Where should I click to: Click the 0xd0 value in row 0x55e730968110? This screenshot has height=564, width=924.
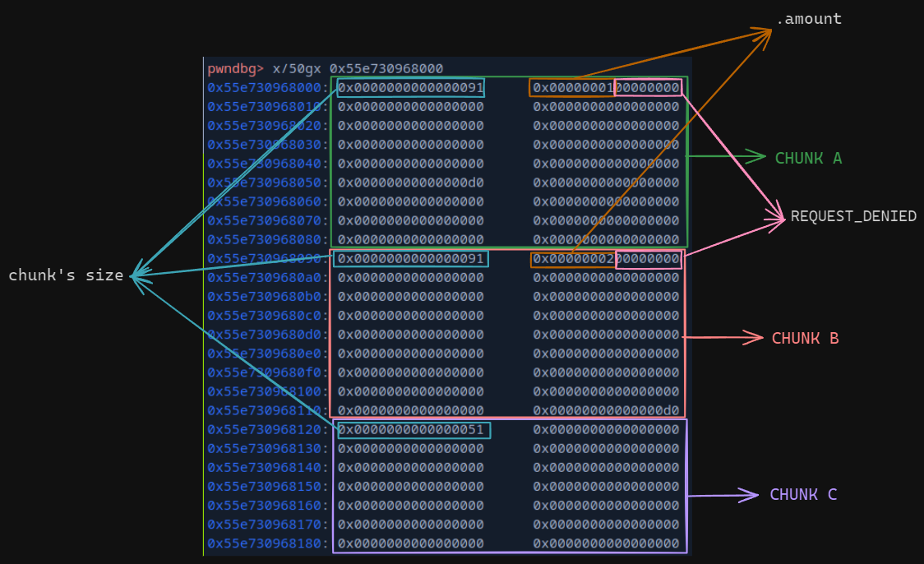coord(606,410)
